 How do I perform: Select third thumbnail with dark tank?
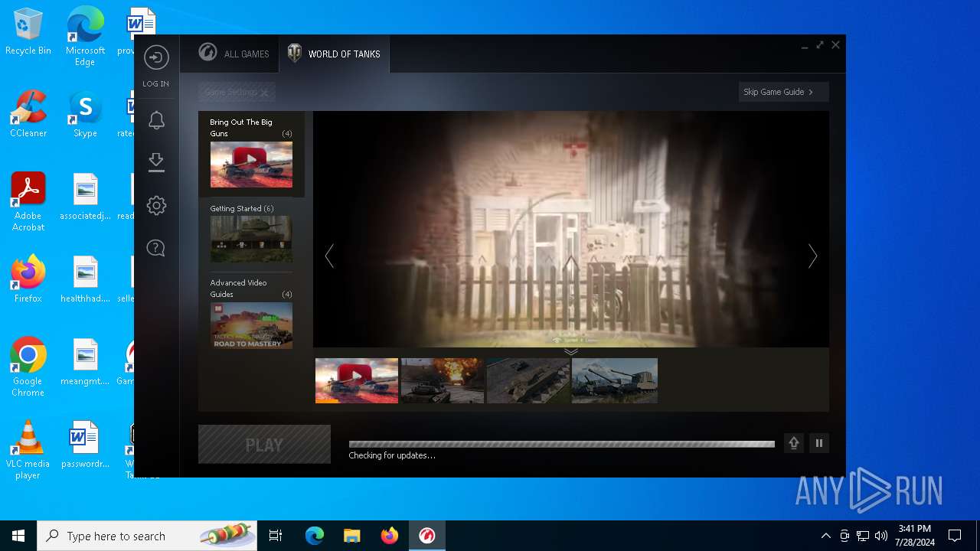(528, 380)
